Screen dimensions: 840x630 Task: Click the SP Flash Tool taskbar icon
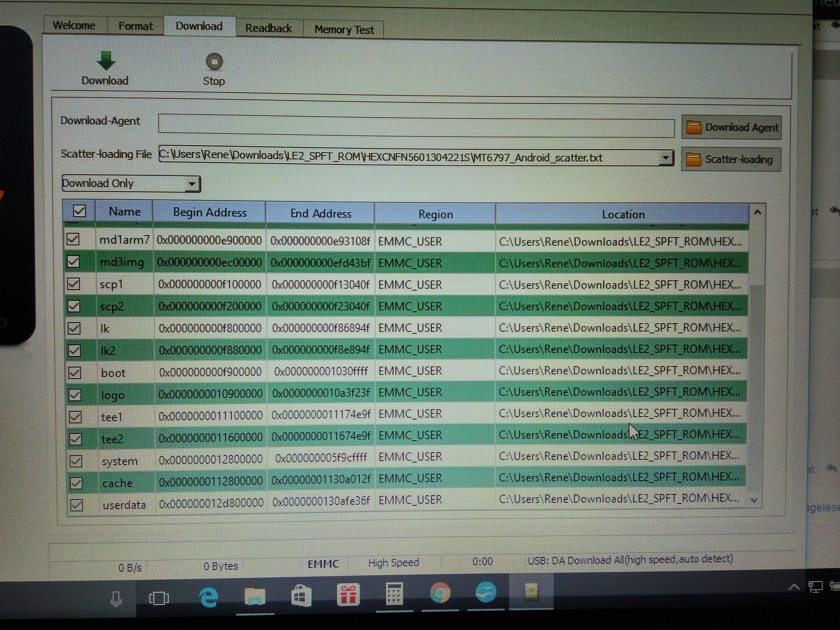[531, 591]
